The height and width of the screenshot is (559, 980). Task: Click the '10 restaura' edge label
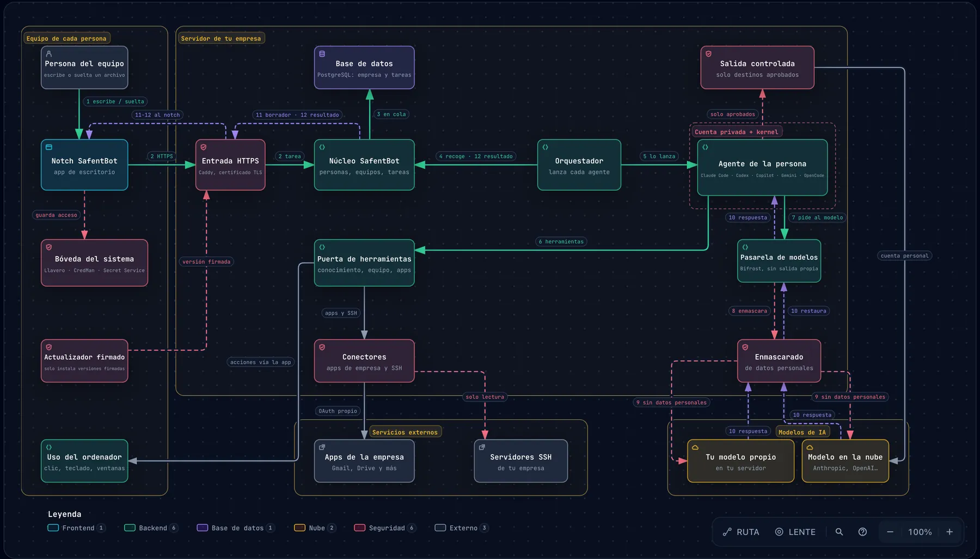808,311
